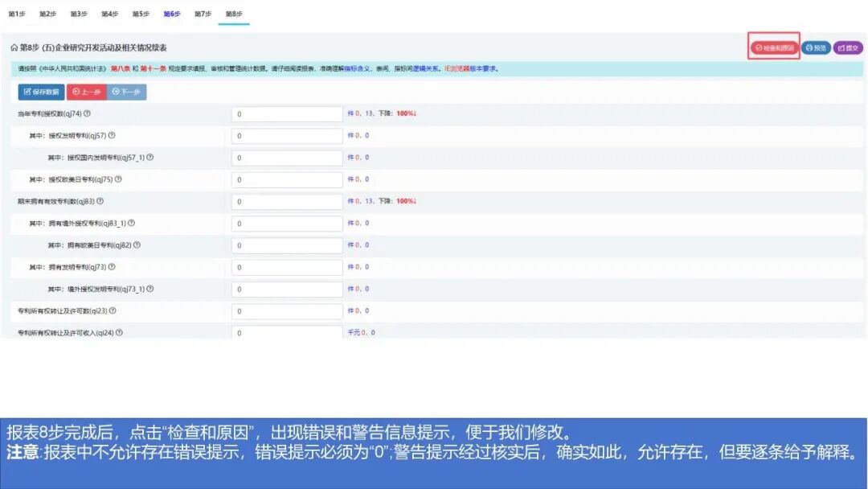The image size is (868, 489).
Task: Switch to the 第1步 tab
Action: click(x=16, y=14)
